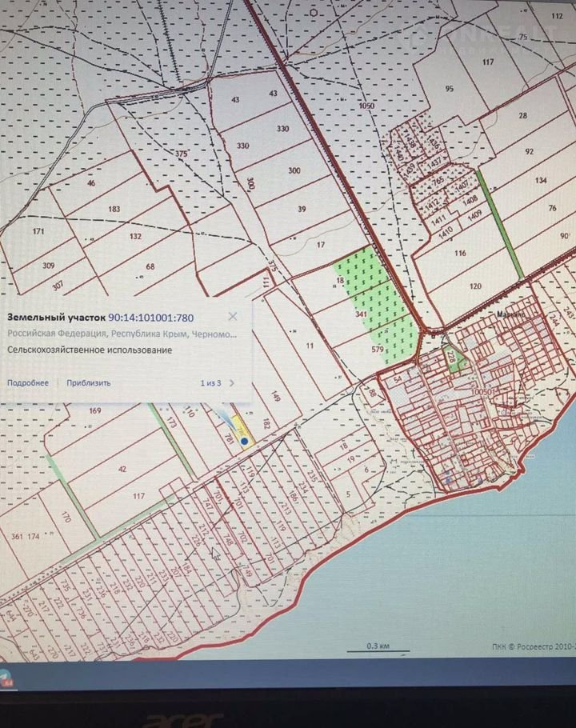Image resolution: width=576 pixels, height=728 pixels.
Task: Select parcel 132 on the map
Action: pyautogui.click(x=134, y=237)
